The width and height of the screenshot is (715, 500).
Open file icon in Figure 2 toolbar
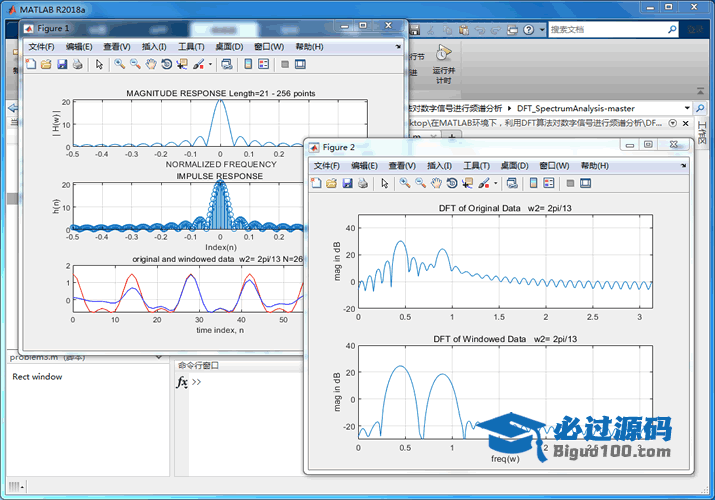(x=332, y=183)
